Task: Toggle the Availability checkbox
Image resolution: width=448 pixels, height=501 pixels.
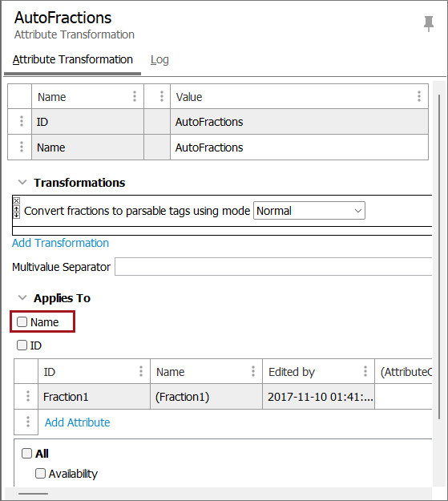Action: [x=40, y=473]
